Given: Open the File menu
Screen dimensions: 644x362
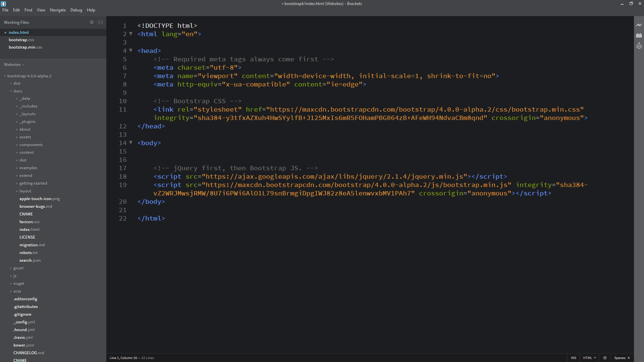Looking at the screenshot, I should (5, 10).
